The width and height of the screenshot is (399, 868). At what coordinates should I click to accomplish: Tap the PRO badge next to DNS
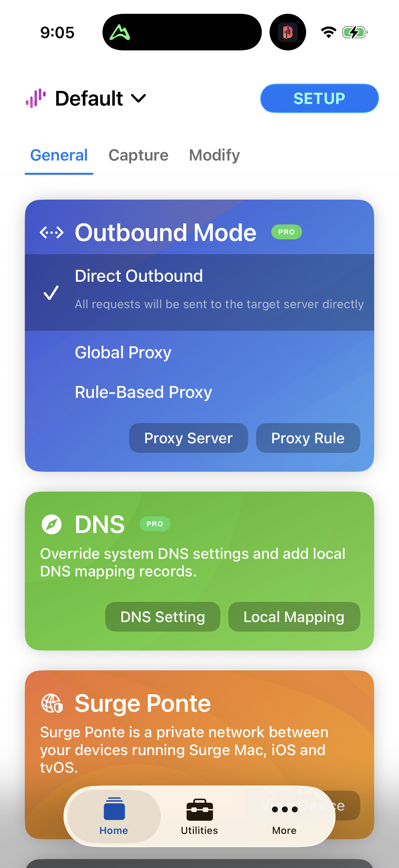[155, 524]
